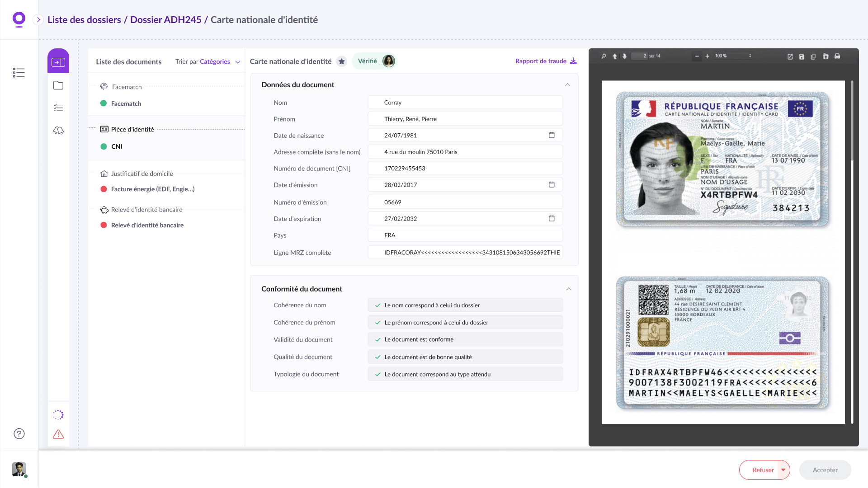Zoom out with the minus button
Screen dimensions: 868x488
click(x=697, y=56)
